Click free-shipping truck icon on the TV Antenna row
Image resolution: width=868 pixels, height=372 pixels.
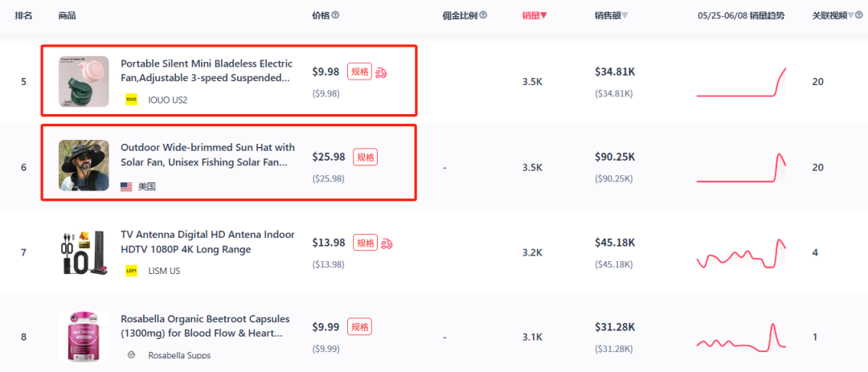[387, 243]
